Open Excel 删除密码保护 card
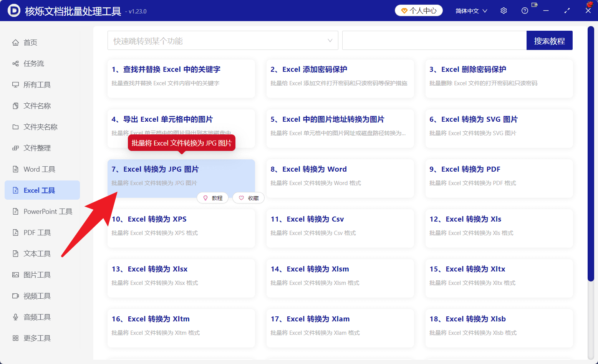Image resolution: width=598 pixels, height=364 pixels. (x=499, y=79)
